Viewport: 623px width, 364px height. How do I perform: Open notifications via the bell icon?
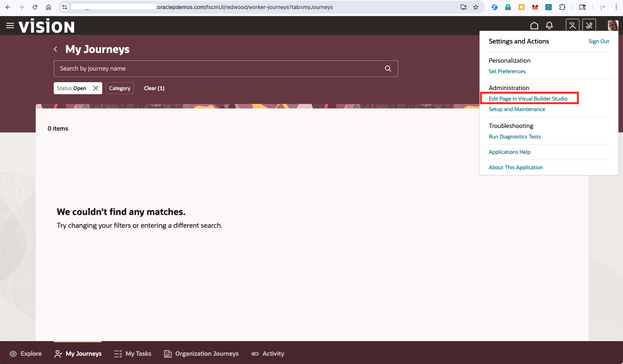click(549, 26)
